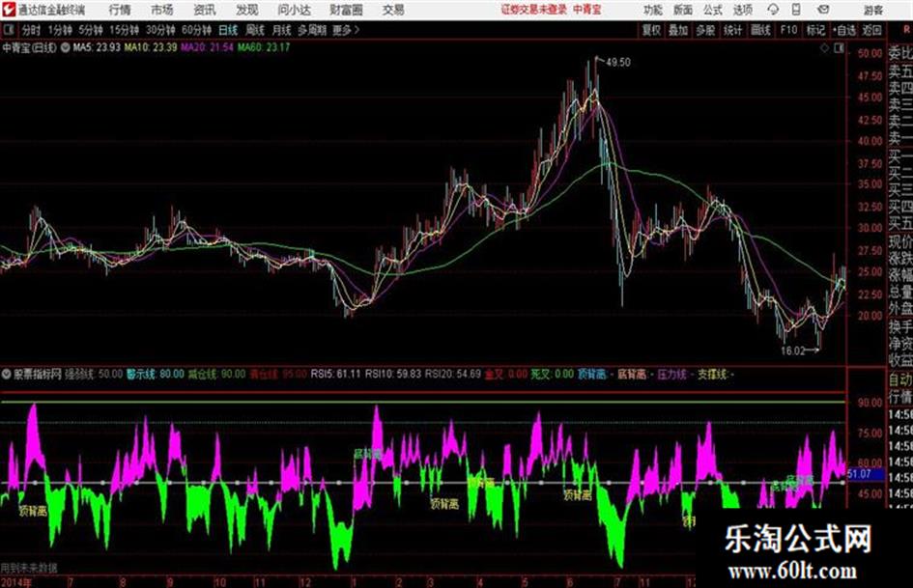Click the 16.02 low price annotation
913x588 pixels.
[792, 350]
